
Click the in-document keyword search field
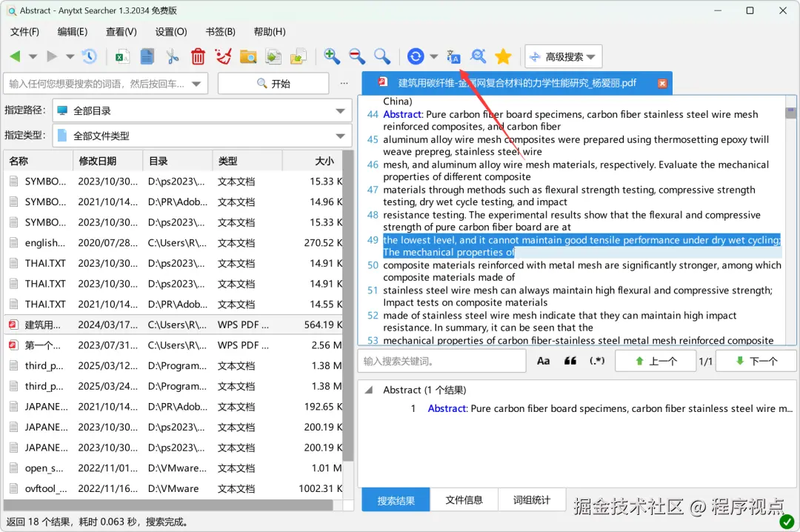point(441,361)
